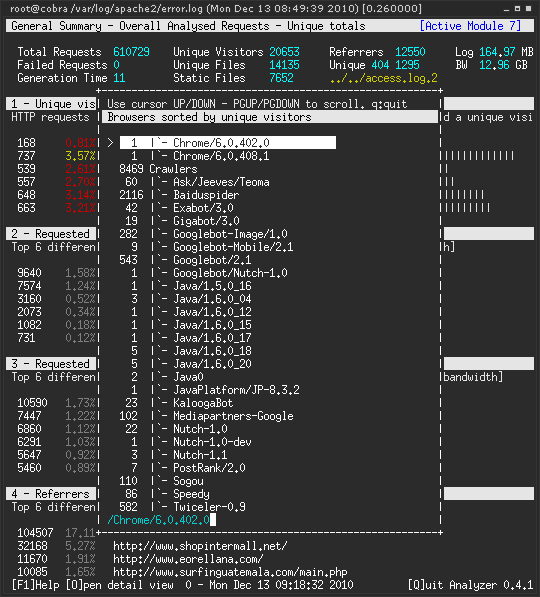Select the Gigabot/3.0 entry
The height and width of the screenshot is (597, 540).
pyautogui.click(x=182, y=220)
